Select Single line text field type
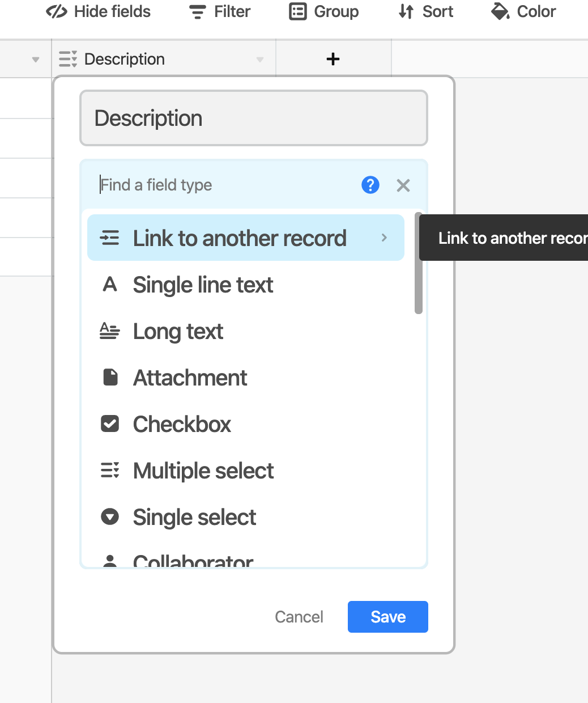This screenshot has height=703, width=588. (x=203, y=285)
